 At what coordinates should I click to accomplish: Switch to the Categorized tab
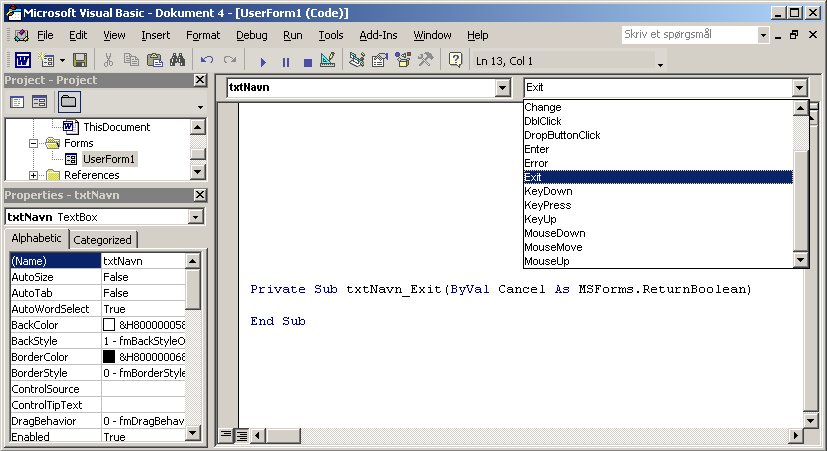[x=102, y=240]
